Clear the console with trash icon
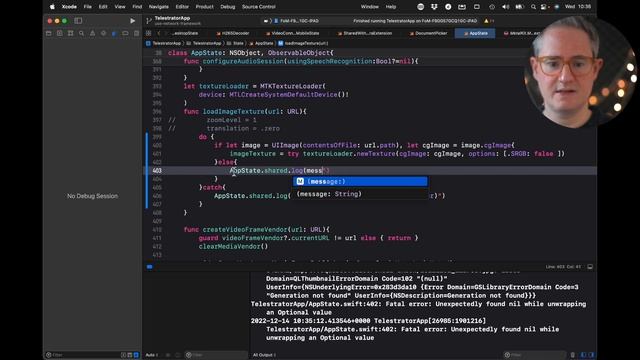The width and height of the screenshot is (640, 360). [x=573, y=355]
